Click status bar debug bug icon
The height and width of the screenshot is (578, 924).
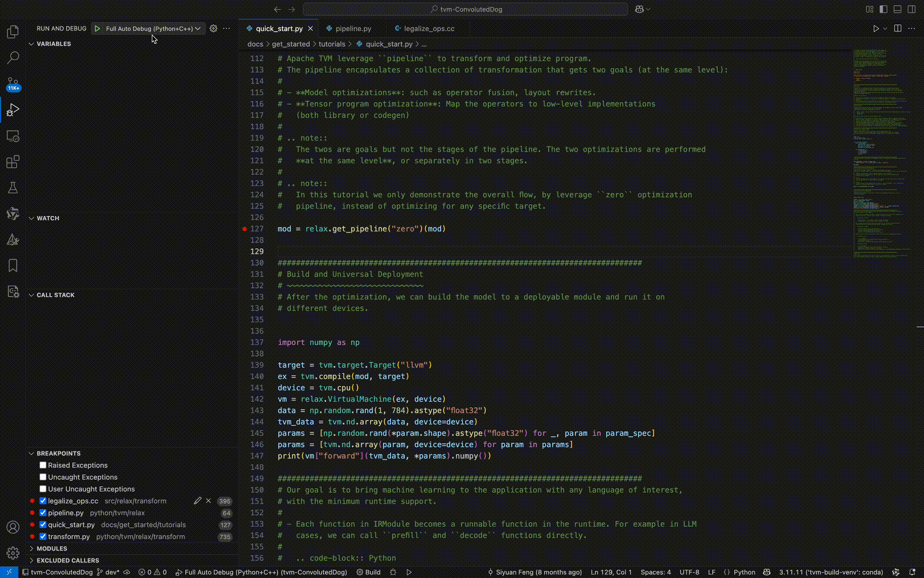click(x=393, y=572)
